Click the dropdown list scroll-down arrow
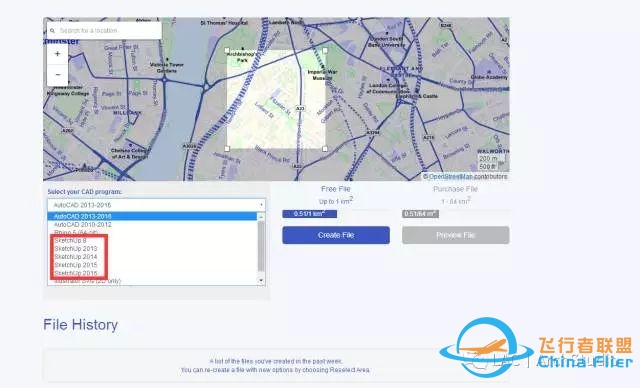The image size is (640, 388). [x=261, y=280]
